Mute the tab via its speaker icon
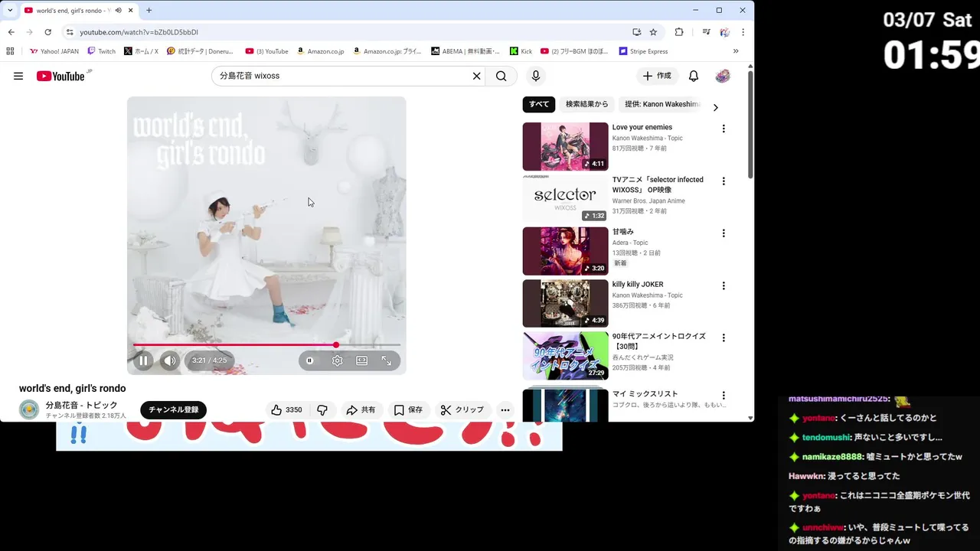980x551 pixels. tap(119, 11)
